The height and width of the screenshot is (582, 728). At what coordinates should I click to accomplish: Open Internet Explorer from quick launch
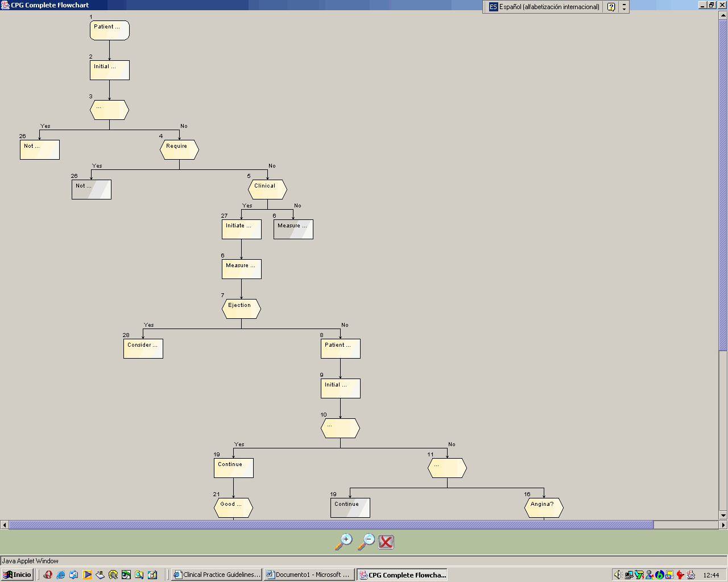[61, 575]
